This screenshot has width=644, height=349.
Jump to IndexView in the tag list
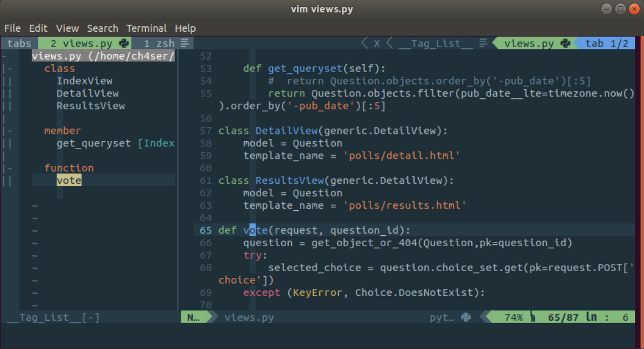[84, 81]
